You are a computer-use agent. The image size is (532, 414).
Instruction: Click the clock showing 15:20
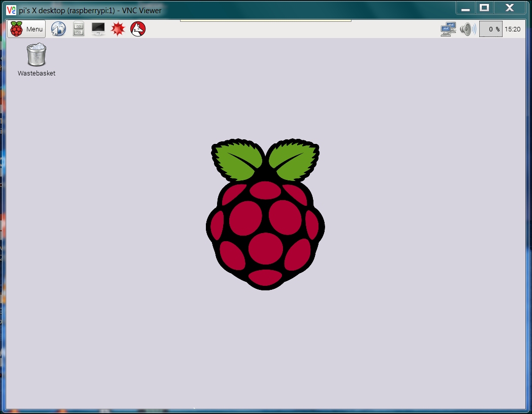(512, 29)
